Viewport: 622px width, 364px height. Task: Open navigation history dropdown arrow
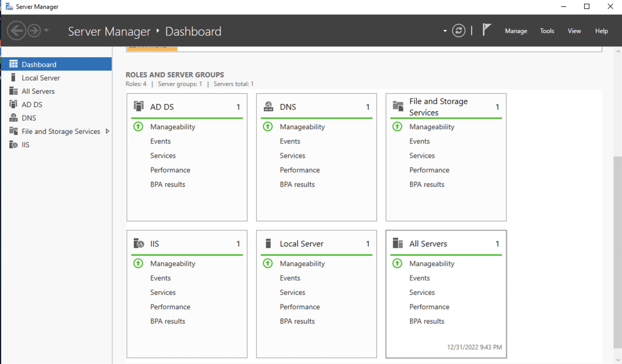46,31
